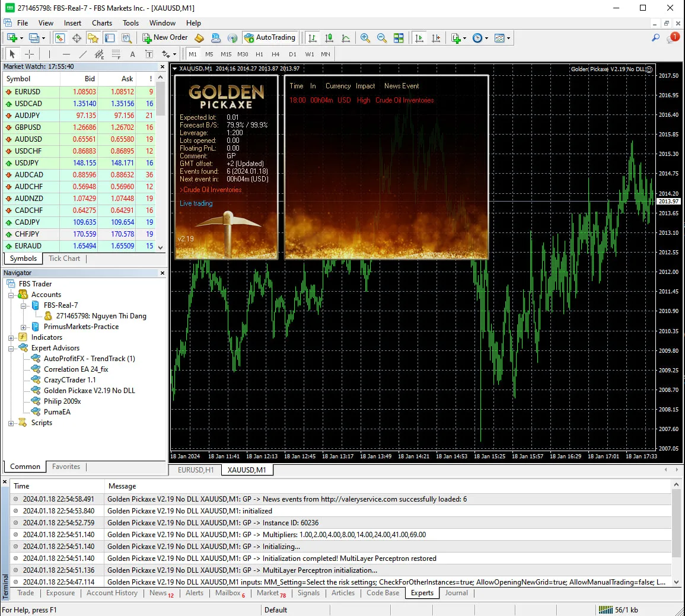Select the Crosshair tool
The image size is (685, 616).
[x=29, y=54]
